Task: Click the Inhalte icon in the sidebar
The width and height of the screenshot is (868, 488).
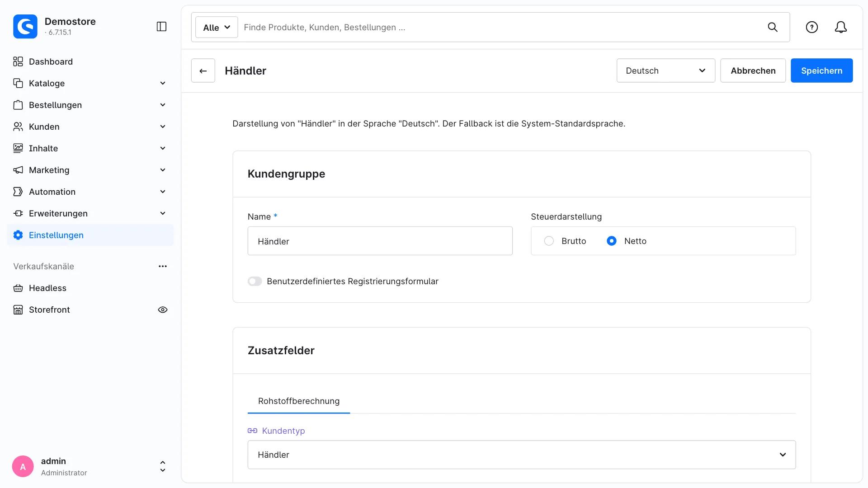Action: (18, 148)
